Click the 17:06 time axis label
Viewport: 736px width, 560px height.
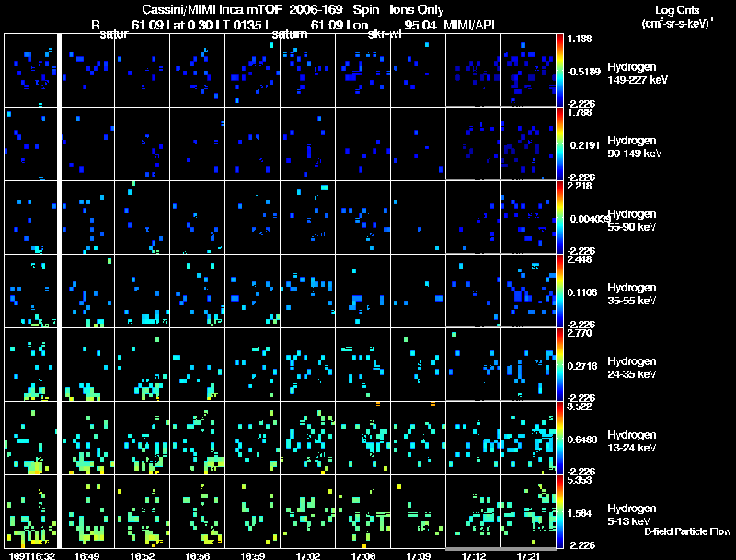[362, 556]
